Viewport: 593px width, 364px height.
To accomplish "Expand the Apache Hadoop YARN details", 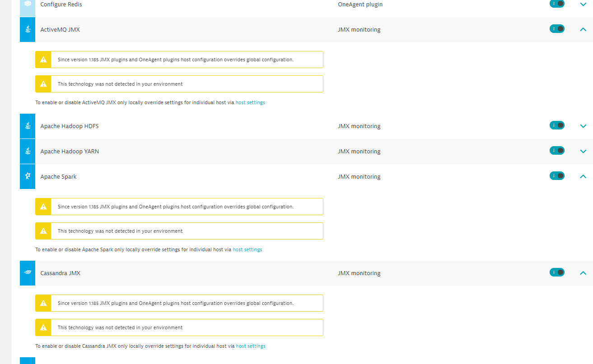I will point(583,152).
